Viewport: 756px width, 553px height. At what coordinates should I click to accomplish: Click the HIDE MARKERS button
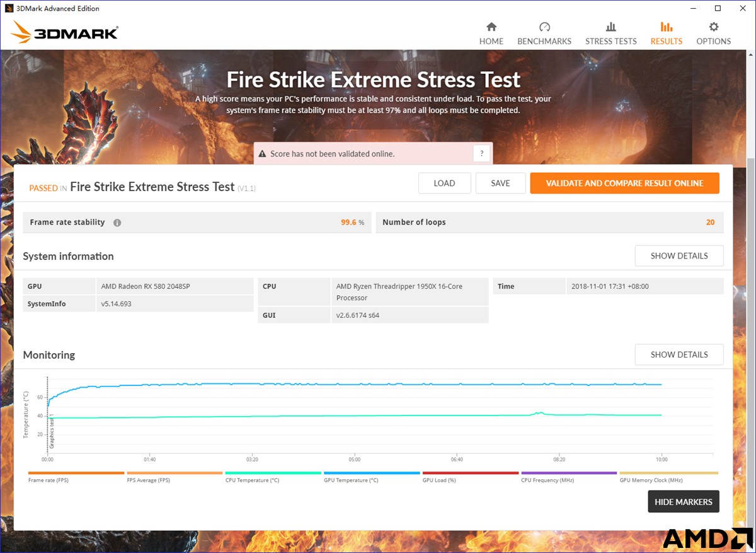tap(684, 502)
